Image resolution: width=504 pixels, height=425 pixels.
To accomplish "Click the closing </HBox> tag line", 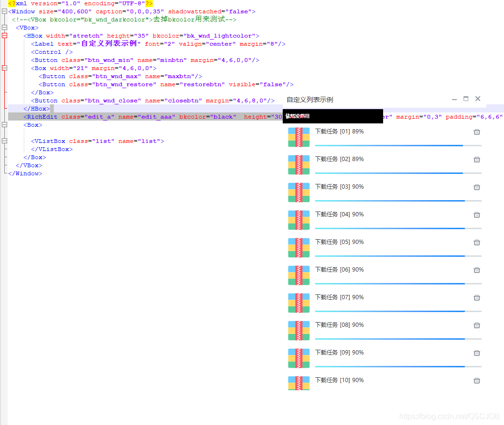I will tap(37, 109).
